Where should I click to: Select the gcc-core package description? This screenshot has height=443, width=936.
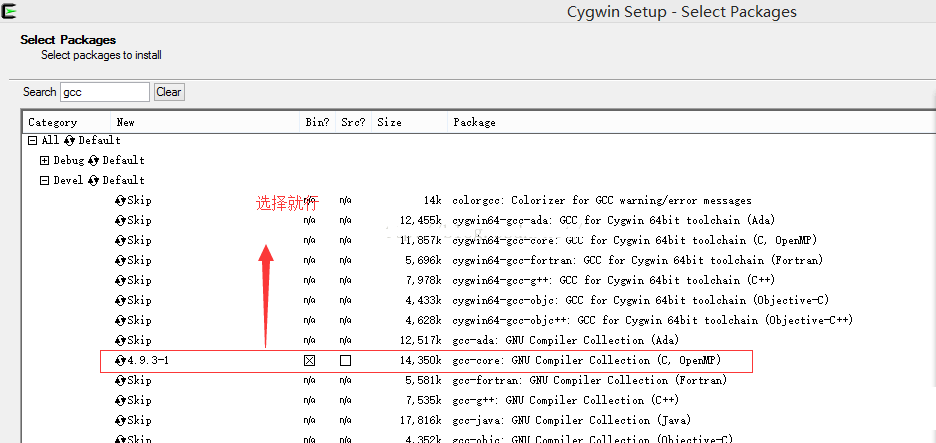tap(587, 361)
